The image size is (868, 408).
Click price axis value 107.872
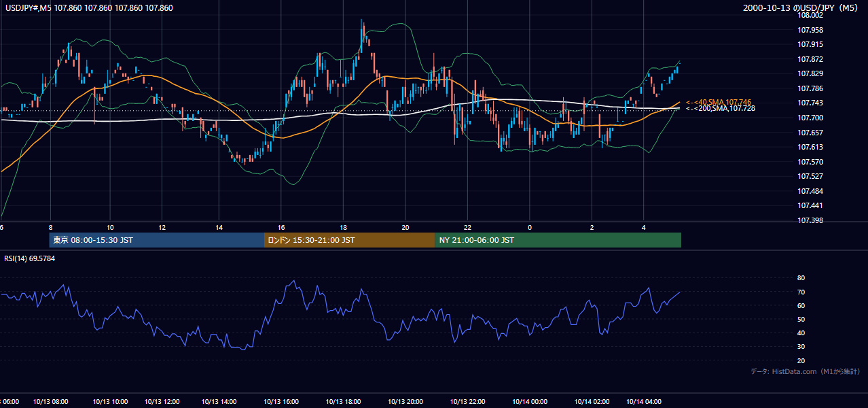point(810,59)
